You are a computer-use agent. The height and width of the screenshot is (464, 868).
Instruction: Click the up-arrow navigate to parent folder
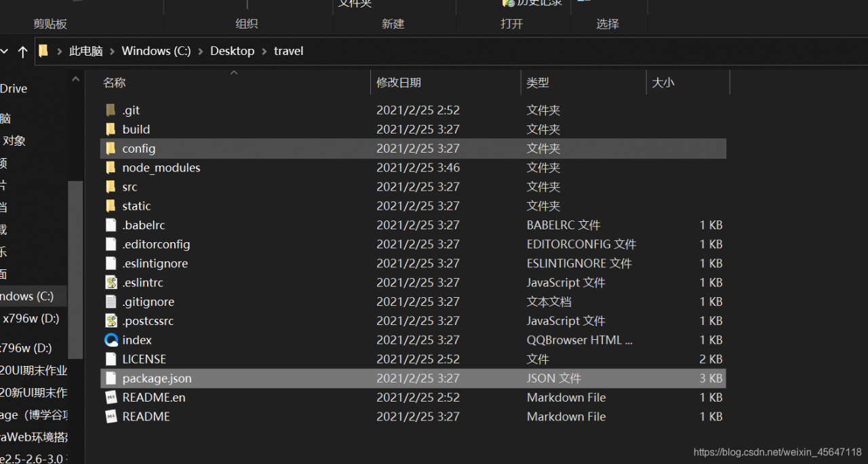pos(23,52)
